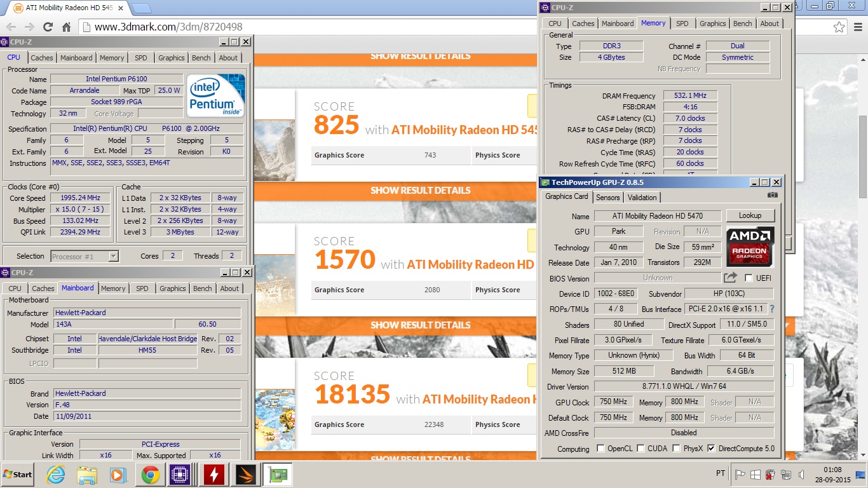
Task: Click the GPU Name field 'ATI Mobility Radeon HD 5470'
Action: [658, 216]
